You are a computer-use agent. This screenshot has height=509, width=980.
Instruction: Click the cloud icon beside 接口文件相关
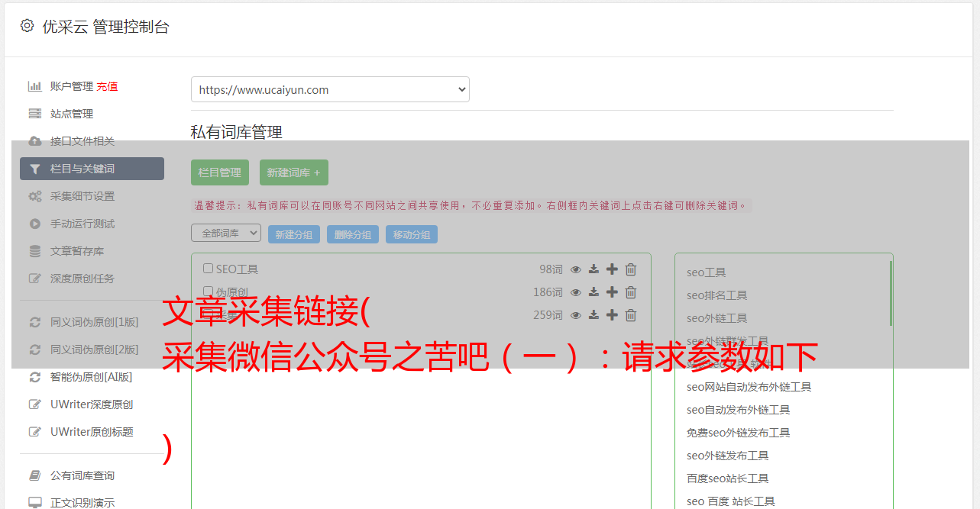tap(35, 141)
